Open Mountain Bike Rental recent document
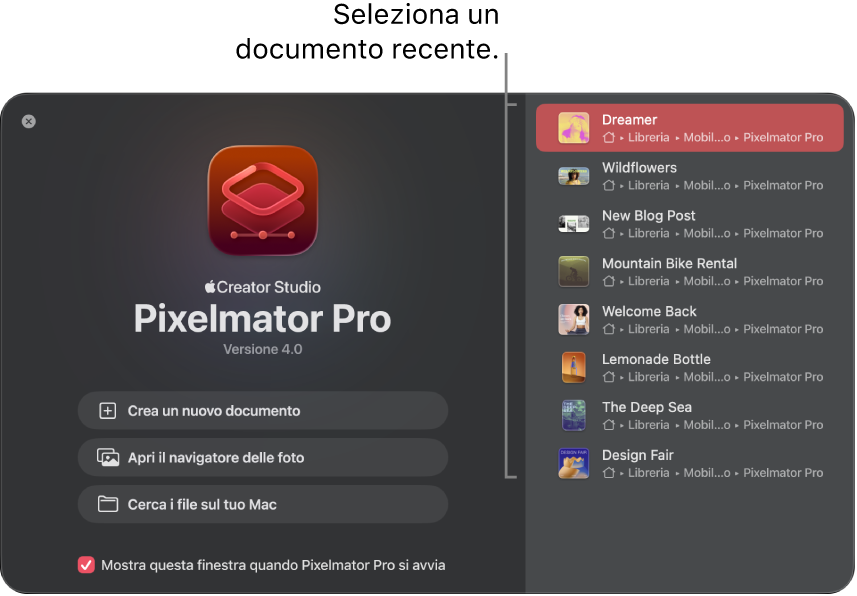The width and height of the screenshot is (857, 596). (690, 272)
